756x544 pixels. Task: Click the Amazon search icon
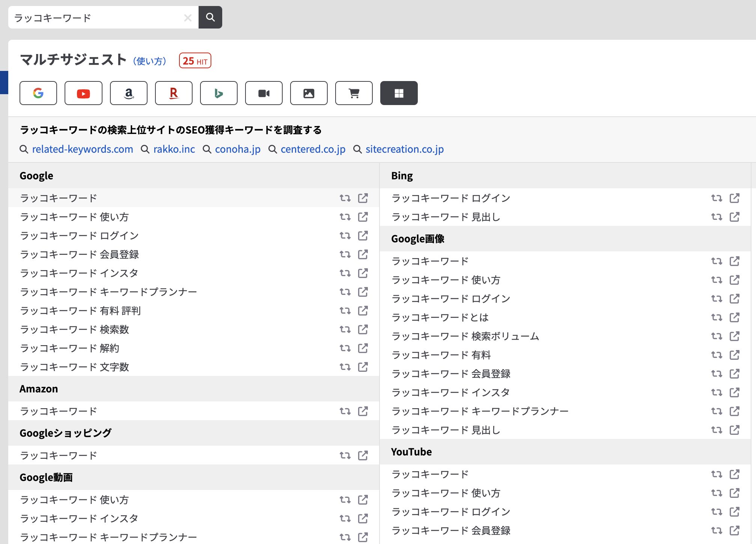(129, 92)
